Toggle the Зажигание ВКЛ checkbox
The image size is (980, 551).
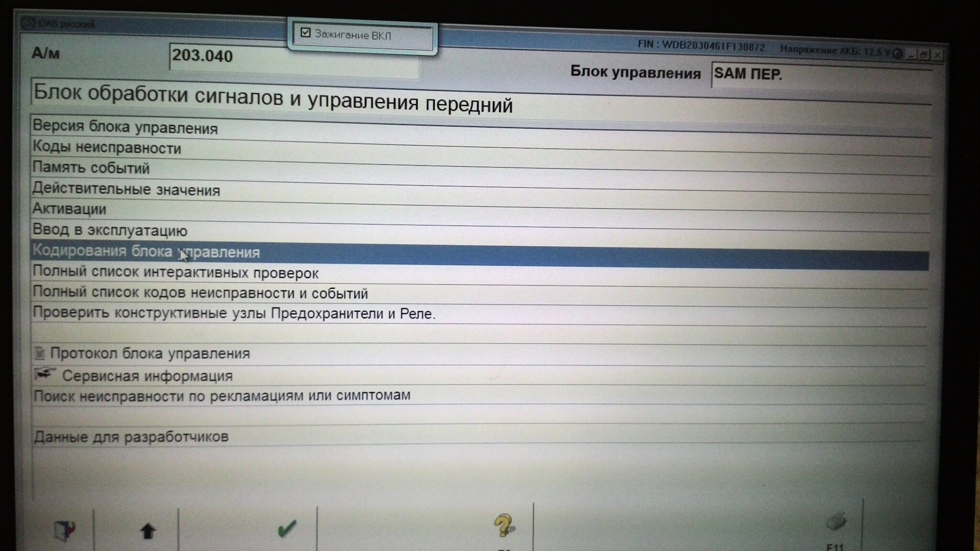tap(306, 33)
